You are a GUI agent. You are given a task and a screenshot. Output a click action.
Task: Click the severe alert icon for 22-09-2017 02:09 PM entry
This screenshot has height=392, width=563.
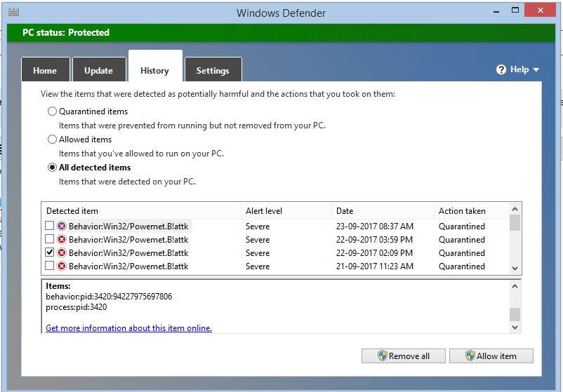(62, 253)
